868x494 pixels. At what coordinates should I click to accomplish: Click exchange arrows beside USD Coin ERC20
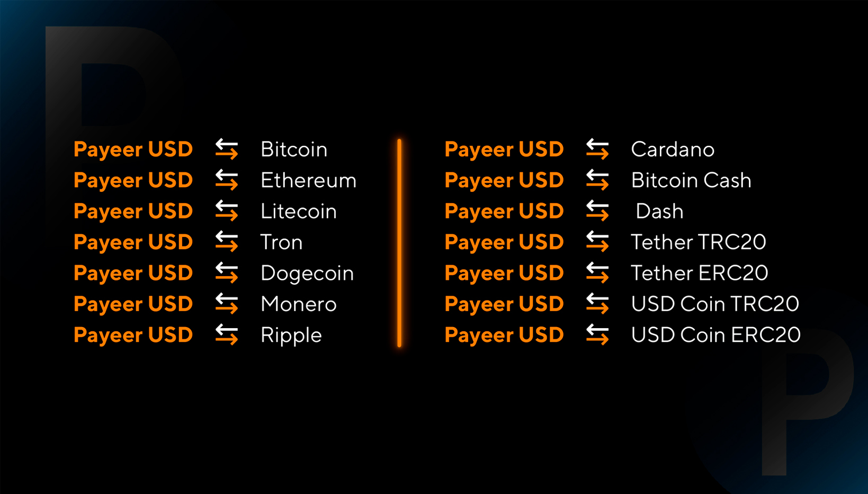click(597, 334)
